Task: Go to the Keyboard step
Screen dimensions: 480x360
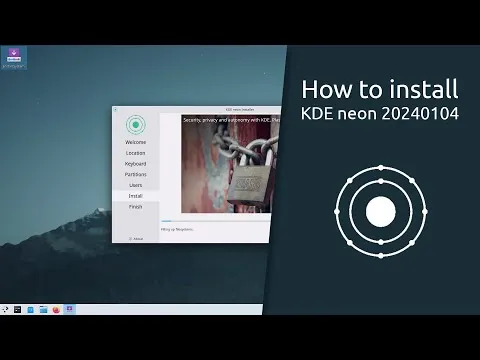Action: click(x=135, y=164)
